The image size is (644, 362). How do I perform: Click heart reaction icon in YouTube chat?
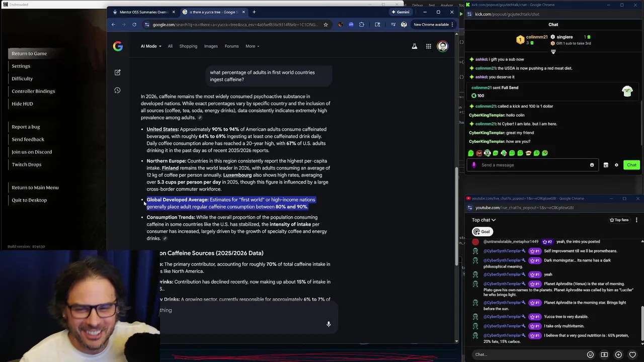coord(632,354)
